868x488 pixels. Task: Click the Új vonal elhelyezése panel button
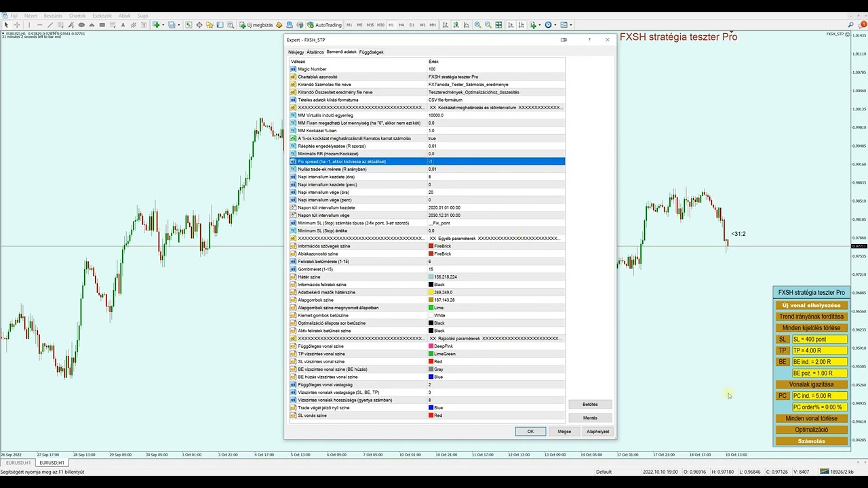[x=811, y=306]
